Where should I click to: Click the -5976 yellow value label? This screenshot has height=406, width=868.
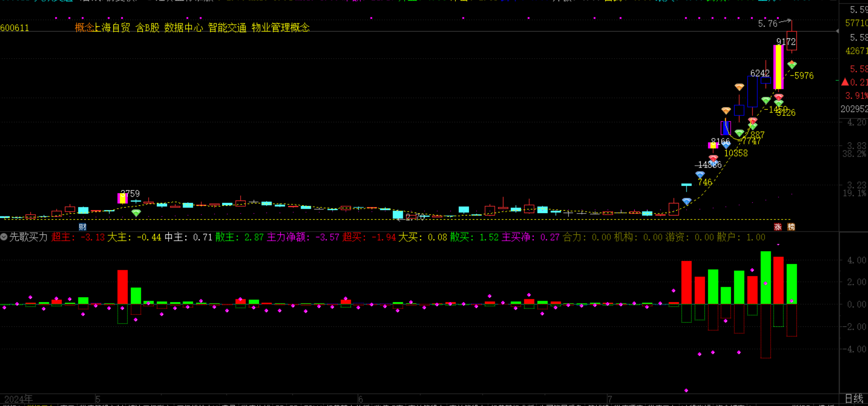coord(802,76)
